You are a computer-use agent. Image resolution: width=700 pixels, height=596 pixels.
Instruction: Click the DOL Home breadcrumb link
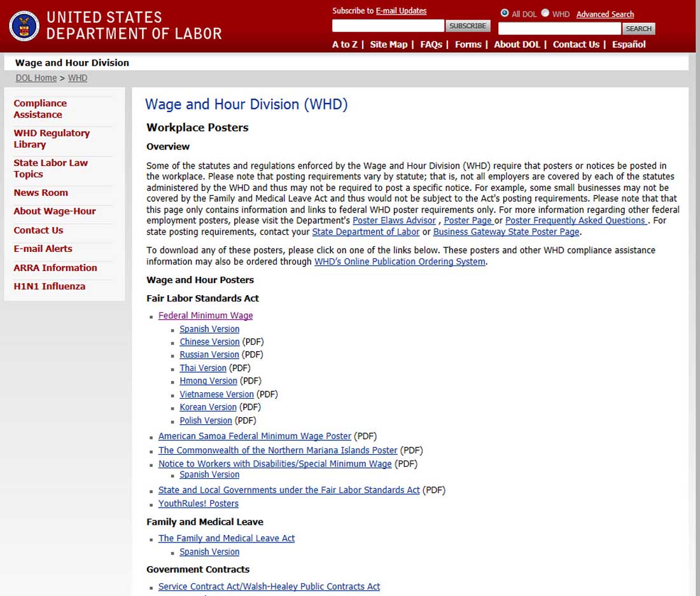pos(36,78)
